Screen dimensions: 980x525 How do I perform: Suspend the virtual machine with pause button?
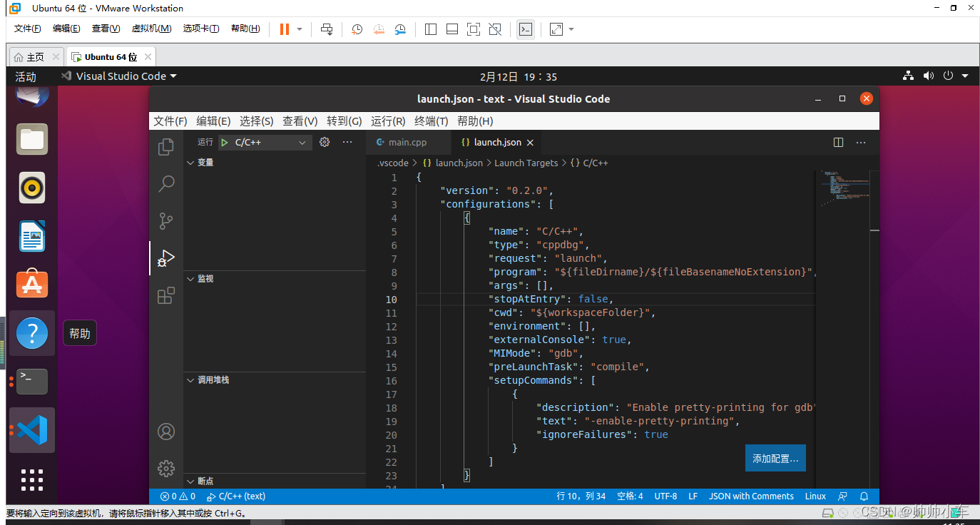284,29
